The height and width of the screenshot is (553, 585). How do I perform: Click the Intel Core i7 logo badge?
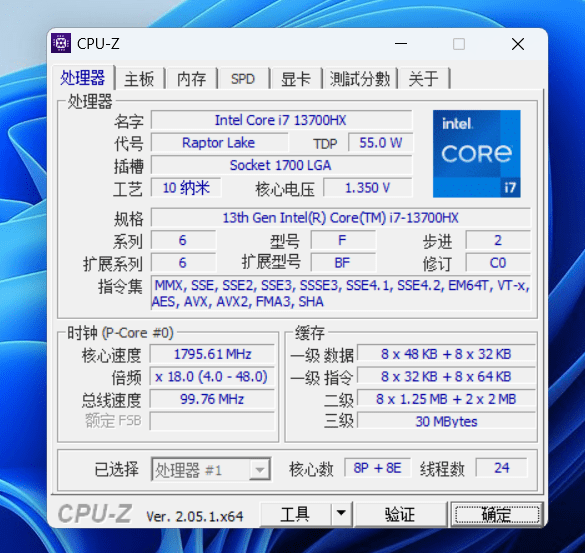[476, 153]
